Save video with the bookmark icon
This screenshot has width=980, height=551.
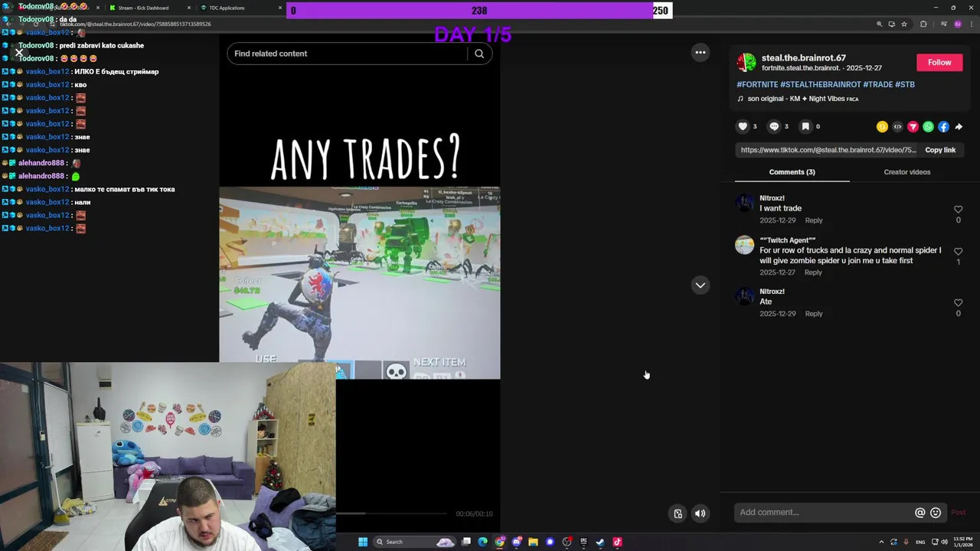(805, 126)
